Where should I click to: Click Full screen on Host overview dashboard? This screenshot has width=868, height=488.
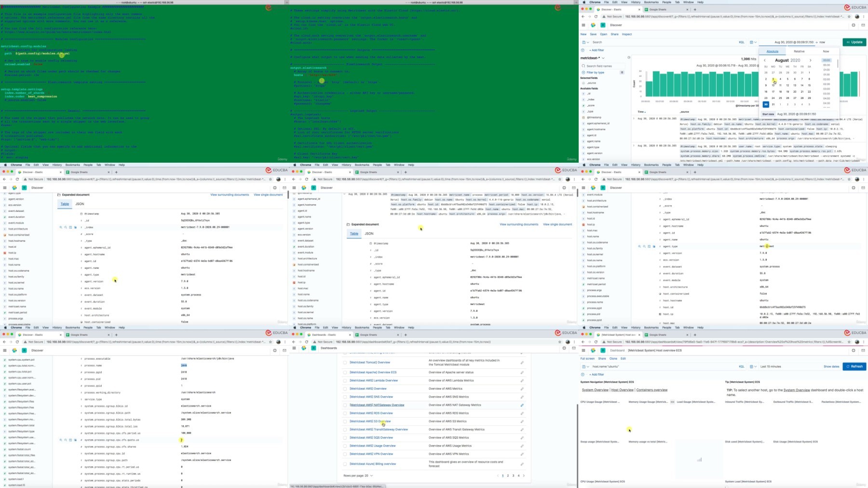point(587,359)
